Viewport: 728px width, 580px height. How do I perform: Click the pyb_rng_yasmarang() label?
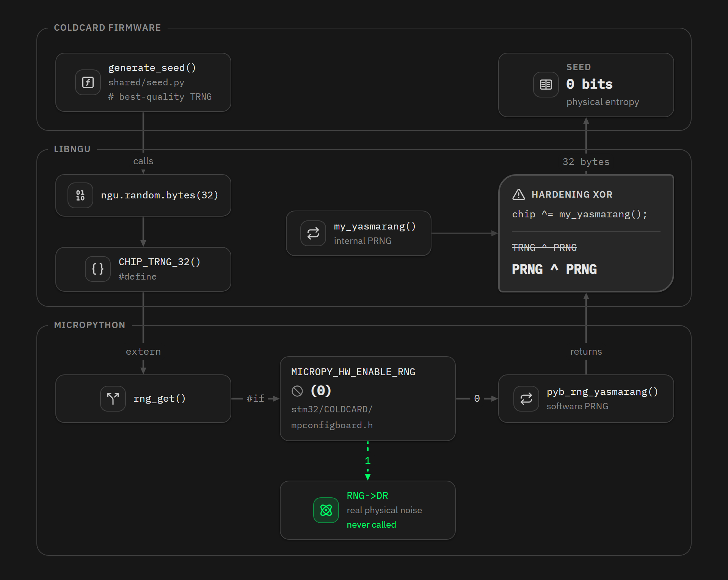(x=602, y=392)
